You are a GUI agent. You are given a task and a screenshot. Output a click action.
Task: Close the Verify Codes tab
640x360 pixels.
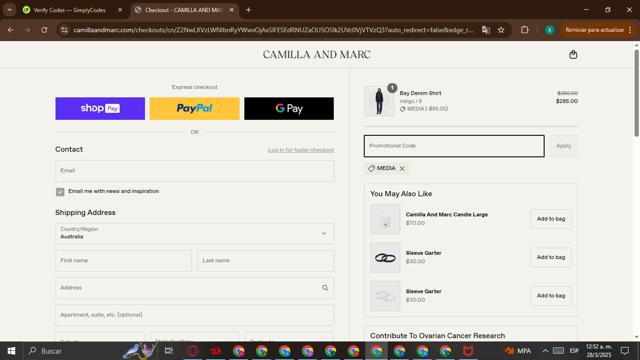click(120, 10)
